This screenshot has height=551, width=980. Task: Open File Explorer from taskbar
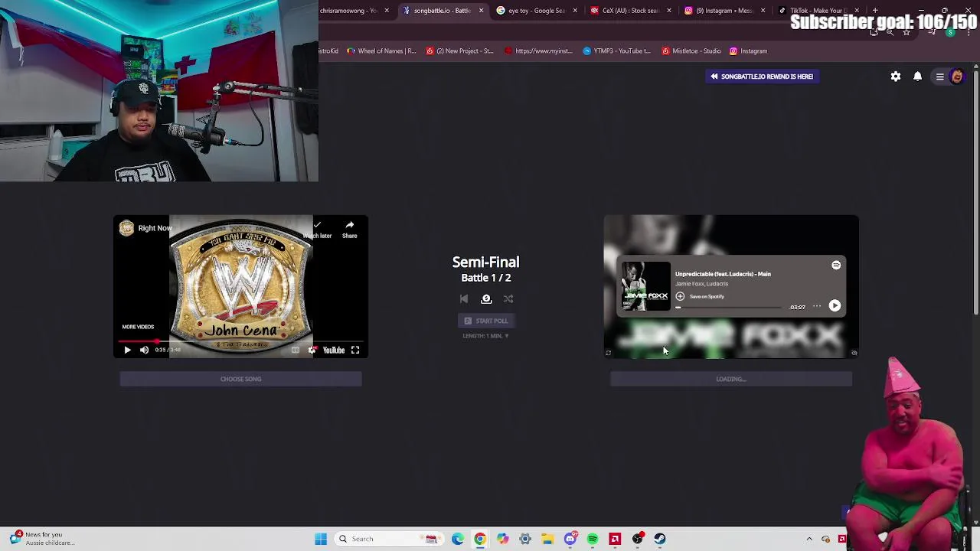tap(547, 539)
